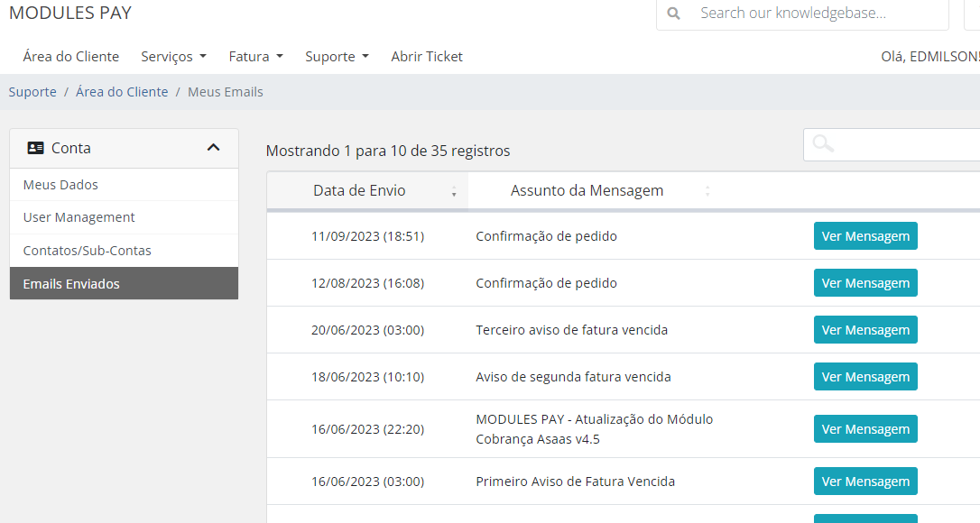Expand the Fatura dropdown menu

pos(255,56)
